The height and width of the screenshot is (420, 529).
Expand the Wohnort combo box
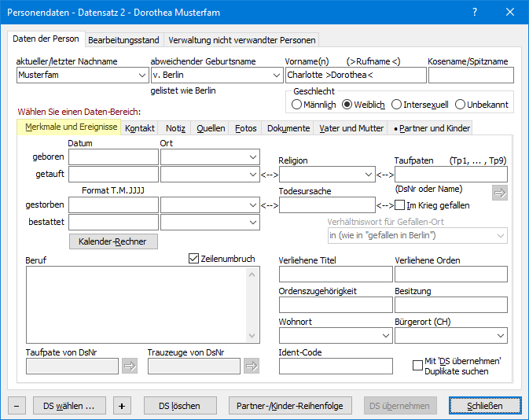pyautogui.click(x=385, y=336)
